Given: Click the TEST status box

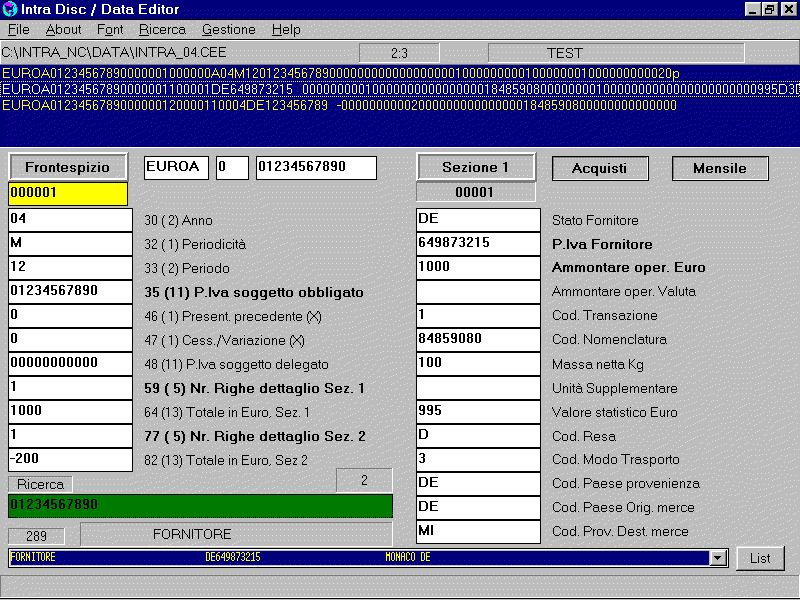Looking at the screenshot, I should [616, 53].
